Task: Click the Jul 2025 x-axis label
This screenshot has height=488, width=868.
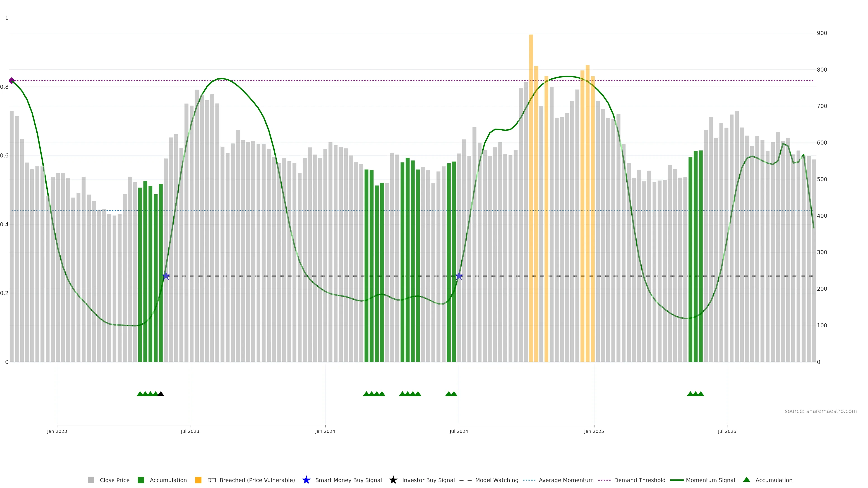Action: pos(727,431)
